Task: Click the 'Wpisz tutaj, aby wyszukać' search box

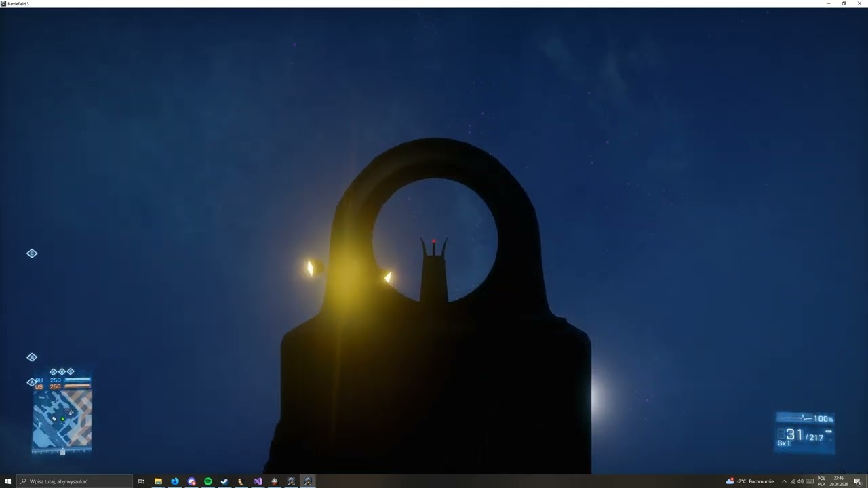Action: [73, 481]
